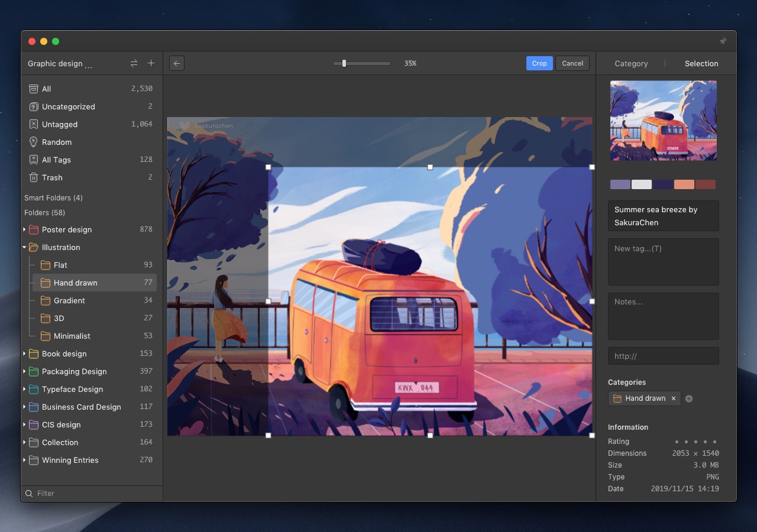Image resolution: width=757 pixels, height=532 pixels.
Task: Click the white color swatch
Action: 642,184
